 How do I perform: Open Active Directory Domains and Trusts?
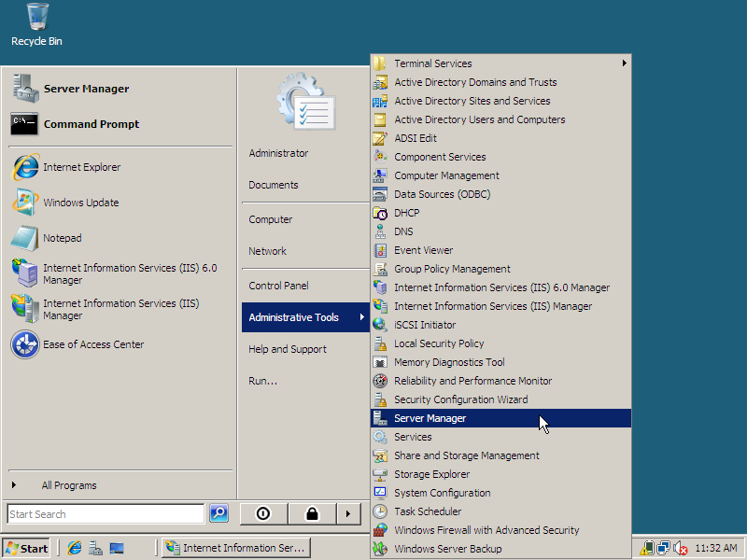[x=500, y=82]
